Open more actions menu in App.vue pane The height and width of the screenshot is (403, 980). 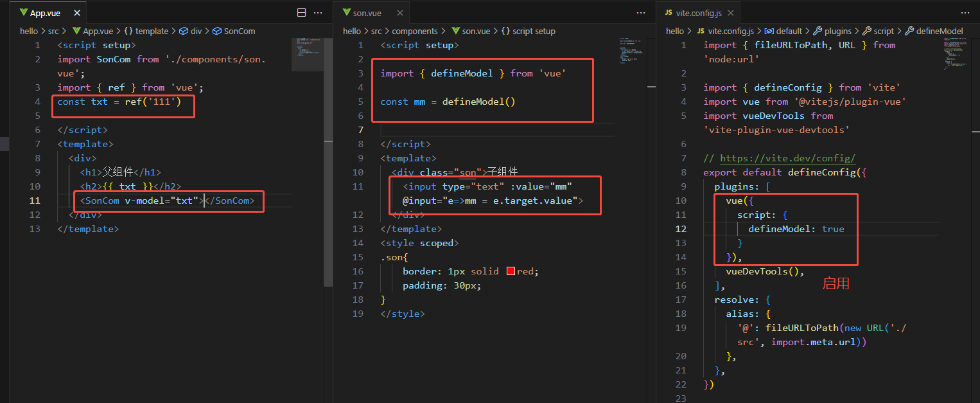[x=318, y=13]
